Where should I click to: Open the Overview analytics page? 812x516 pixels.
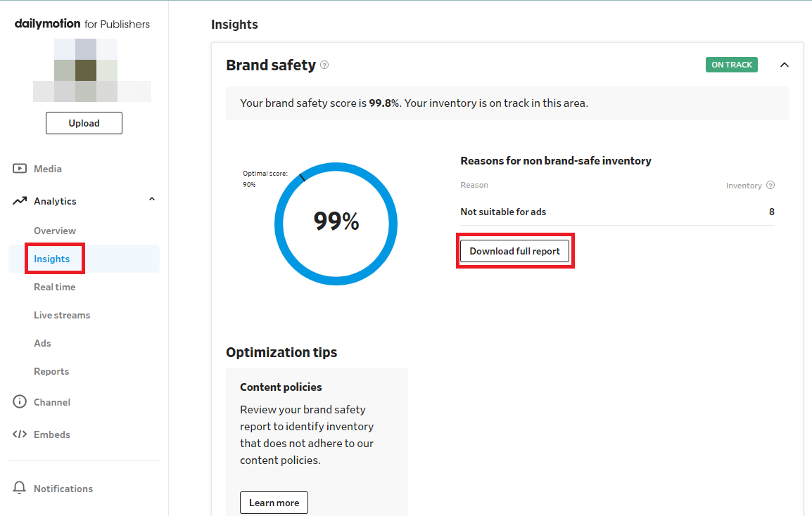pyautogui.click(x=55, y=231)
